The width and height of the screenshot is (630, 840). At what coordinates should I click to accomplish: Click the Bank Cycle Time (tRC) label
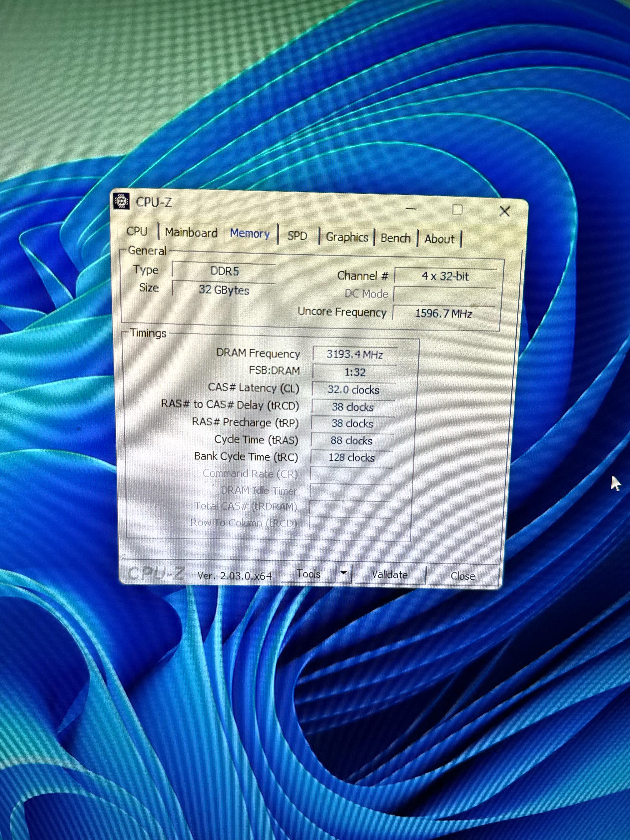pyautogui.click(x=246, y=457)
